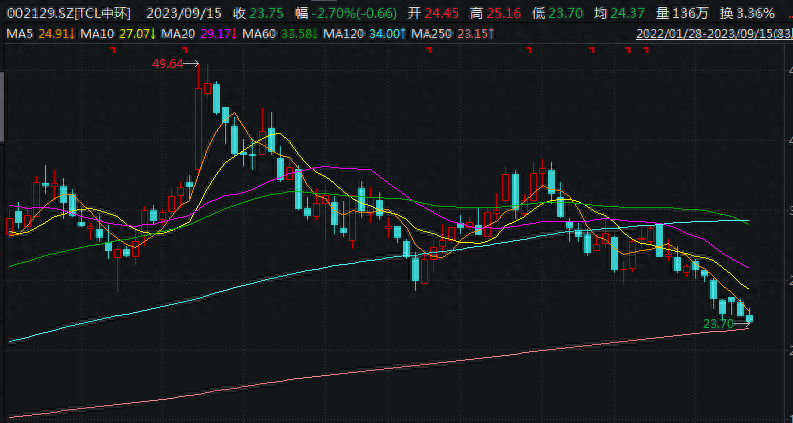Click the leftmost red event flag marker
The width and height of the screenshot is (793, 423).
[x=114, y=50]
